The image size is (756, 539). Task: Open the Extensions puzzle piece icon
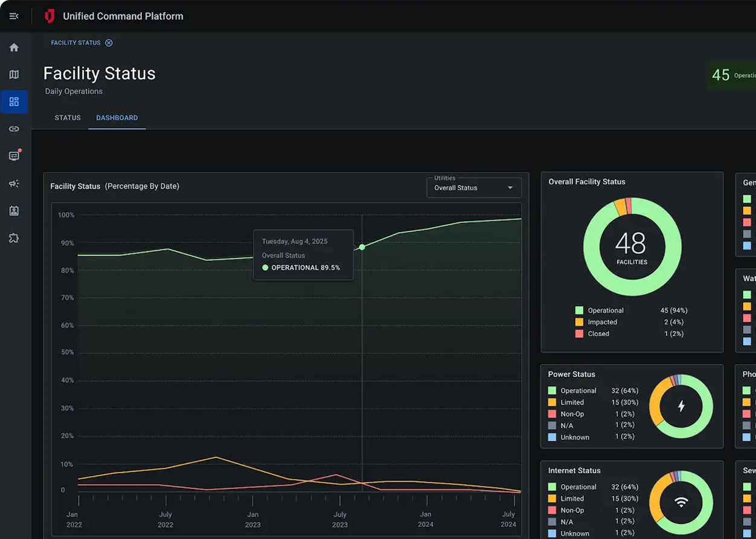click(x=14, y=238)
